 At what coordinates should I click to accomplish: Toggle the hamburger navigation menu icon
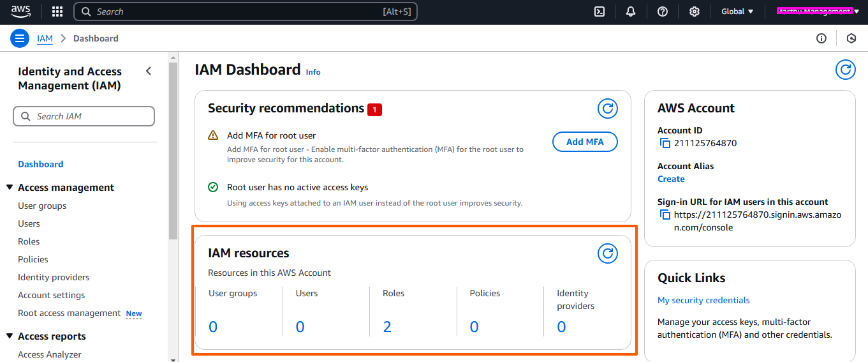pyautogui.click(x=20, y=38)
